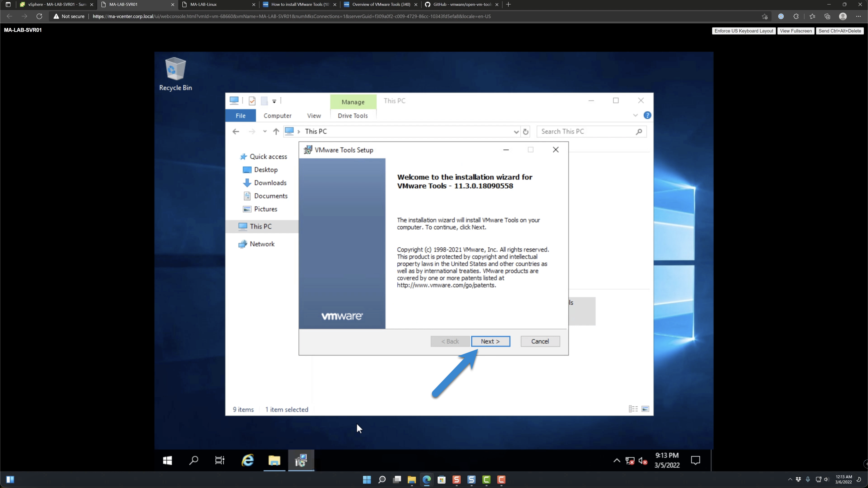The image size is (868, 488).
Task: Go back in File Explorer navigation
Action: pos(236,131)
